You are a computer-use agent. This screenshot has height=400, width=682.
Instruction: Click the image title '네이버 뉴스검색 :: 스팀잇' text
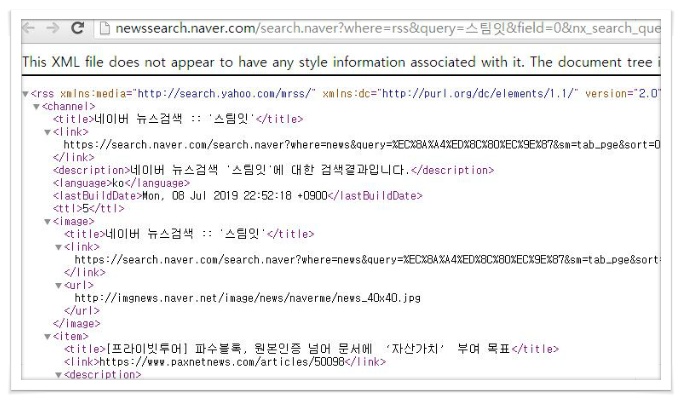185,234
